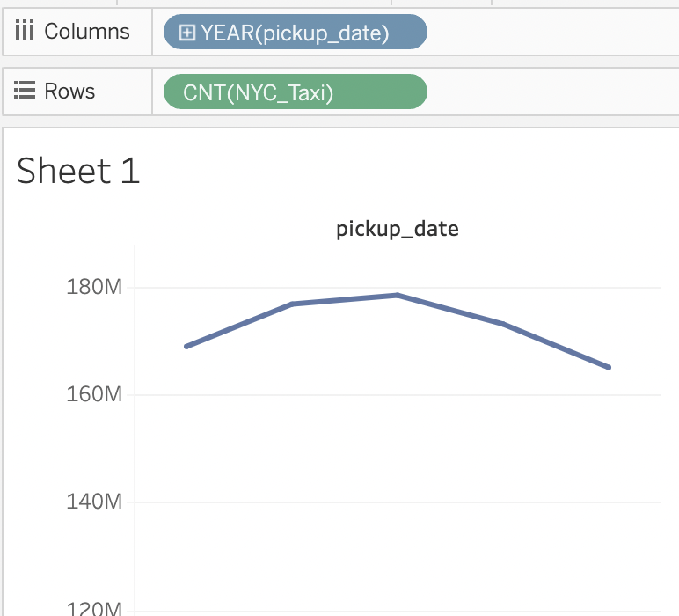This screenshot has width=679, height=616.
Task: Select the line's final lowest end point
Action: coord(609,367)
